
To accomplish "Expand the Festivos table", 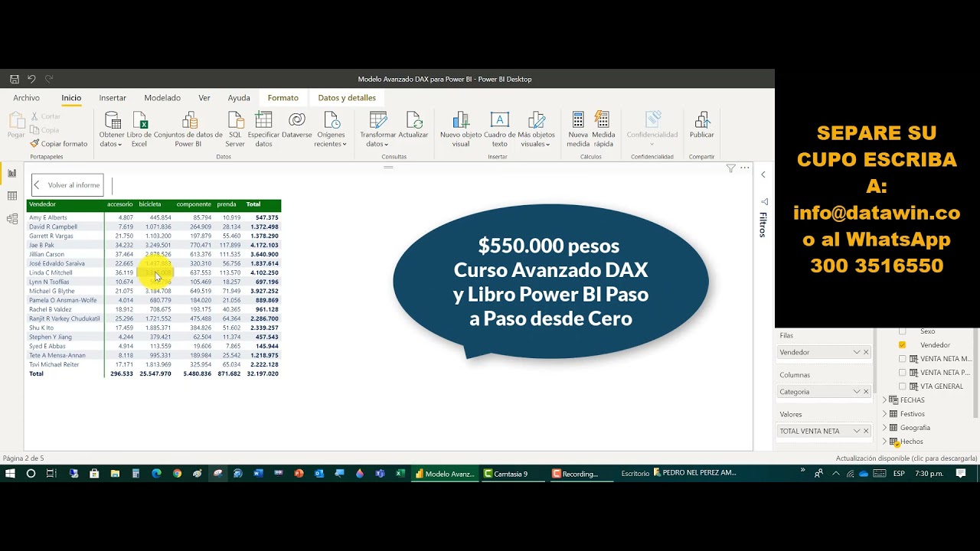I will [x=885, y=414].
